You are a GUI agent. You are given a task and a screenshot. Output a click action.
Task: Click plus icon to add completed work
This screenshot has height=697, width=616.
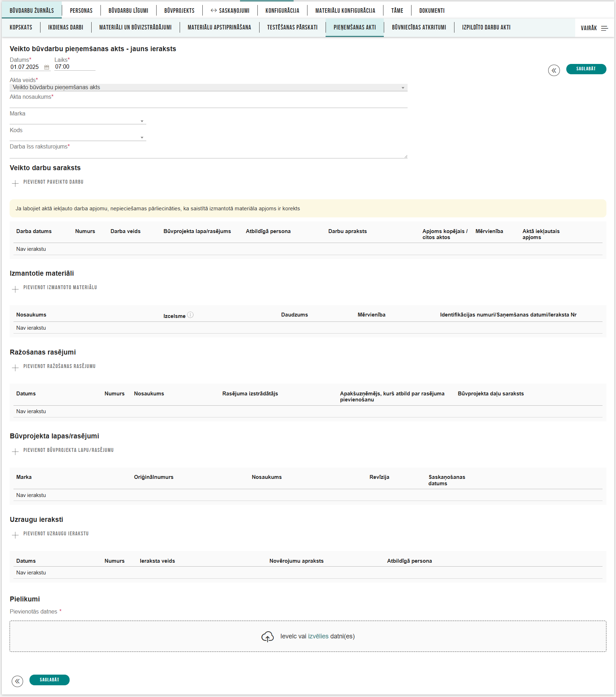pyautogui.click(x=15, y=183)
